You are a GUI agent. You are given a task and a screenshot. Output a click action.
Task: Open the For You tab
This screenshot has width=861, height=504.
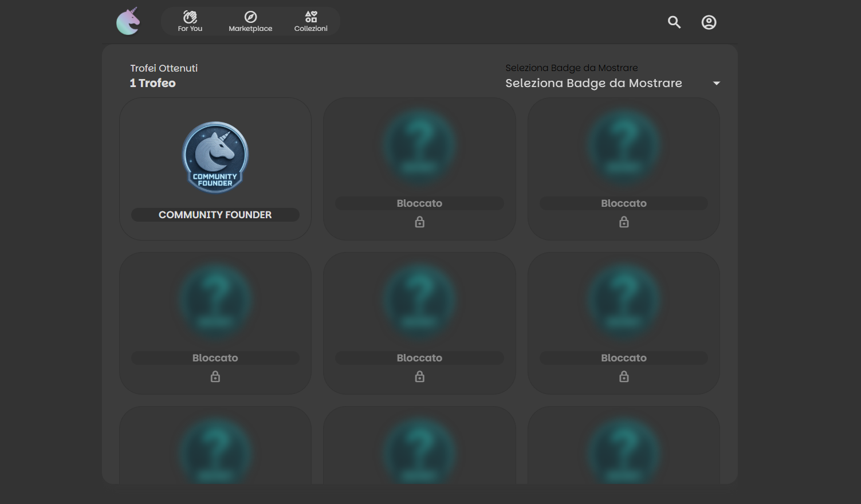point(190,21)
